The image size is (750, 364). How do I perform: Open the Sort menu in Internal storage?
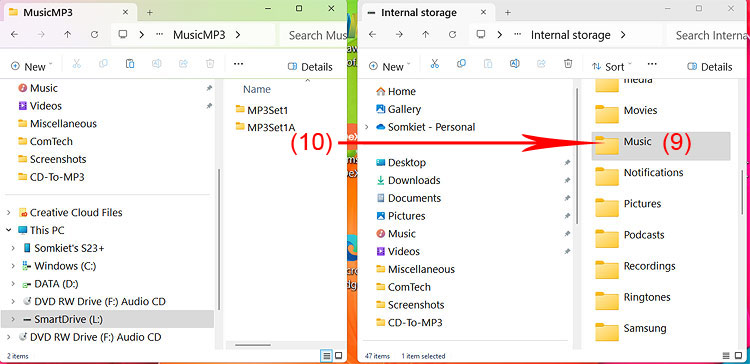point(612,66)
